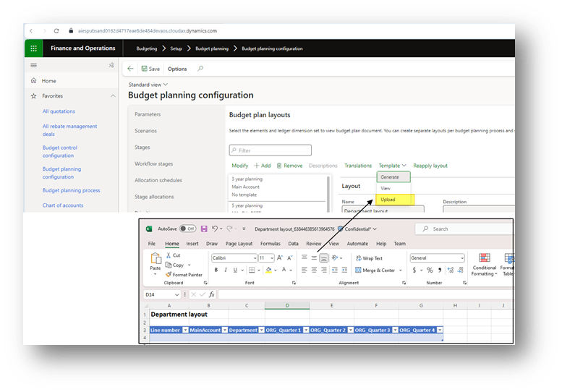
Task: Click the Reapply layout button
Action: (430, 166)
